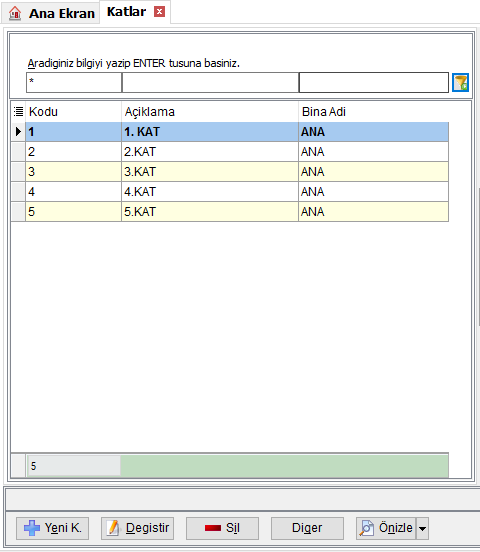Click the blue plus Yeni K. icon
Image resolution: width=480 pixels, height=552 pixels.
tap(32, 528)
